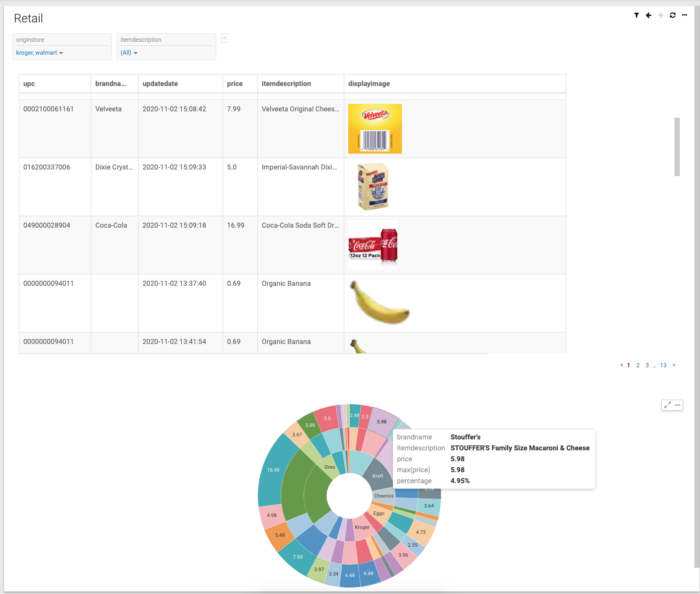The image size is (700, 594).
Task: Go back with the left arrow icon
Action: click(x=648, y=15)
